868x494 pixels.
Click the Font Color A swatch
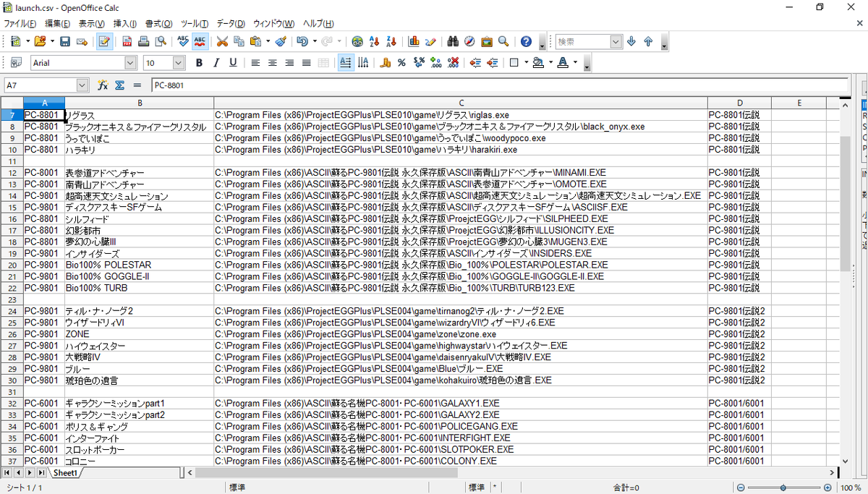(x=563, y=63)
